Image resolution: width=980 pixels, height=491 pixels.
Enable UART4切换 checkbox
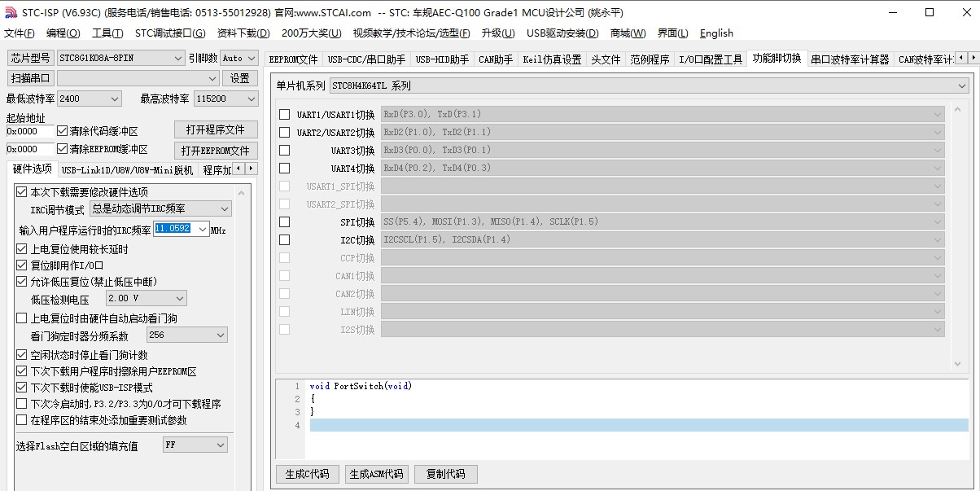(284, 169)
